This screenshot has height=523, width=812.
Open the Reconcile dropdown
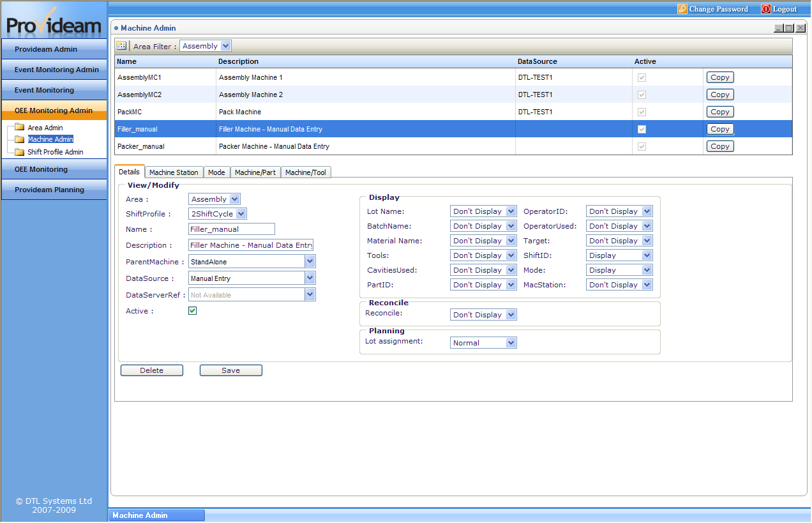tap(483, 315)
